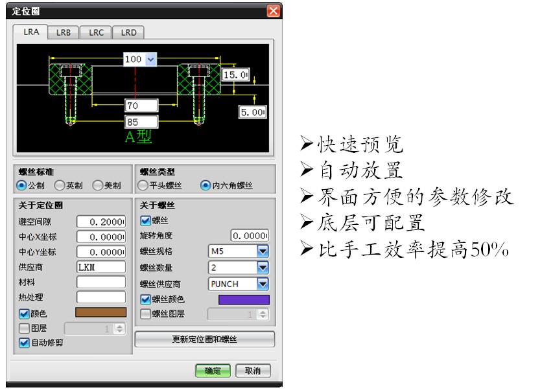Viewport: 553px width, 392px height.
Task: Click the brown 颜色 color swatch
Action: point(101,313)
